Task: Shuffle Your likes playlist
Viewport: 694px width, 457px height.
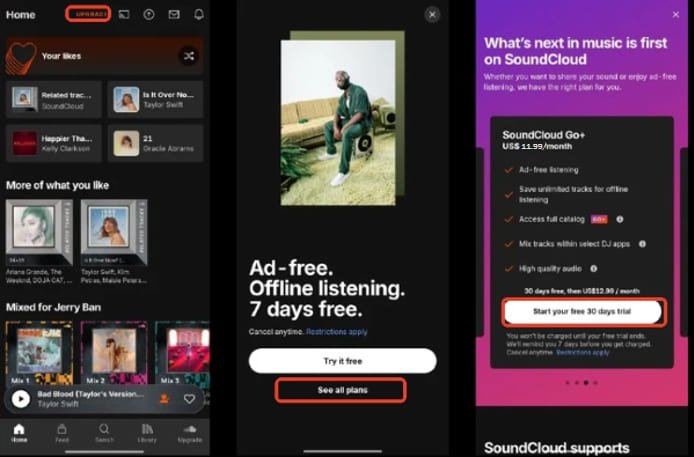Action: click(189, 56)
